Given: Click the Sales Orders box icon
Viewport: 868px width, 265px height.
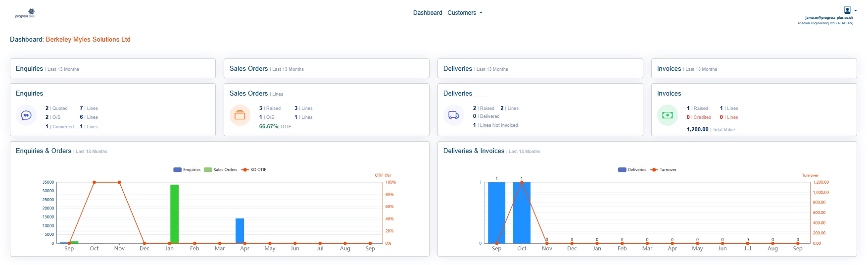Looking at the screenshot, I should click(240, 115).
